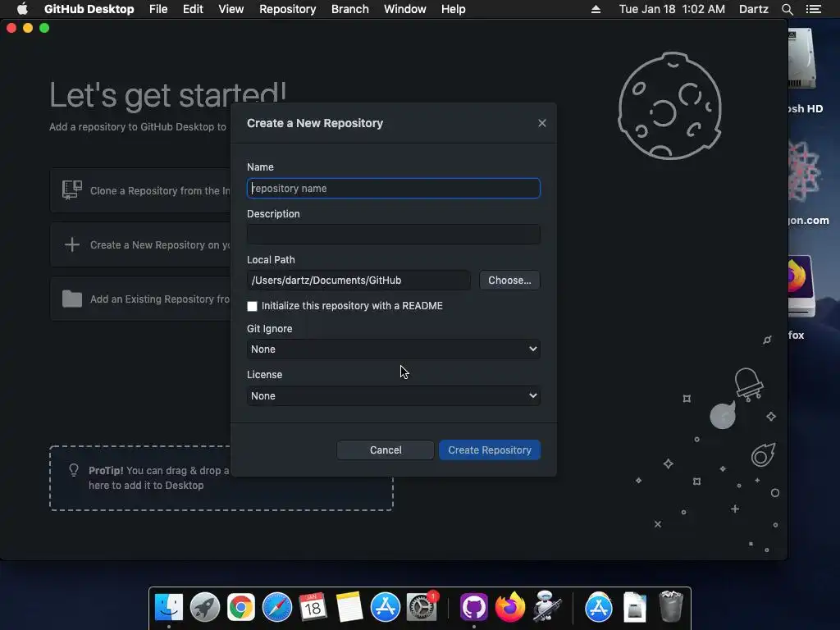Open Finder from the dock

click(x=169, y=607)
